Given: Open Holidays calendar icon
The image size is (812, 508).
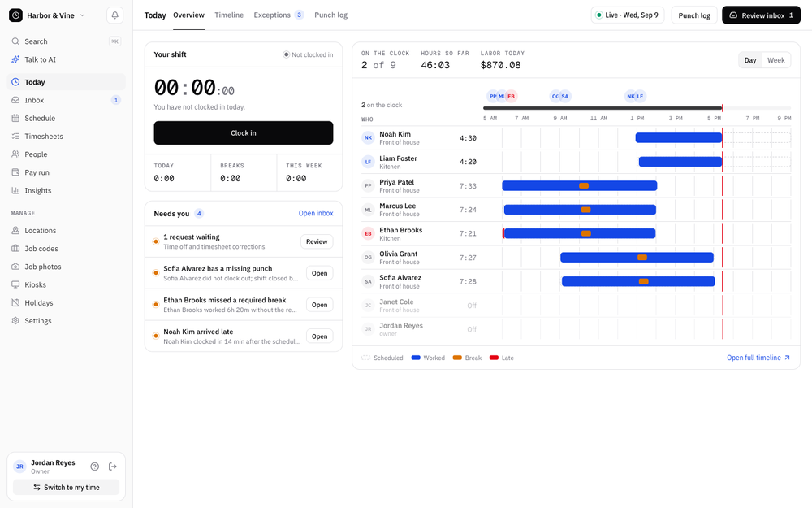Looking at the screenshot, I should [x=15, y=303].
